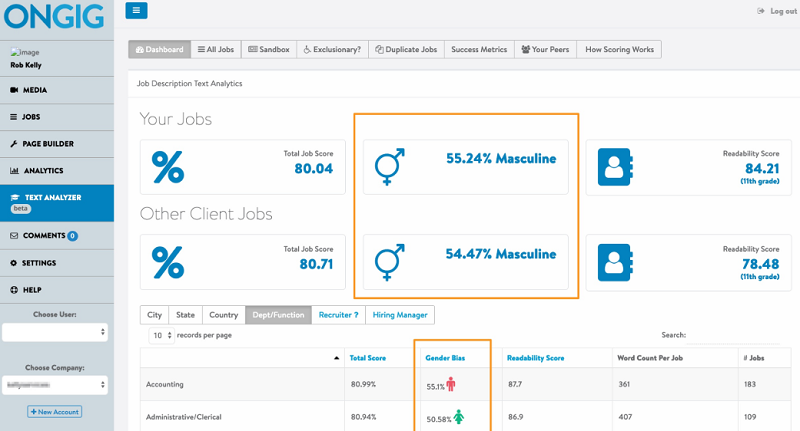The width and height of the screenshot is (800, 431).
Task: Click the gender symbol icon showing 55.24% Masculine
Action: point(389,167)
